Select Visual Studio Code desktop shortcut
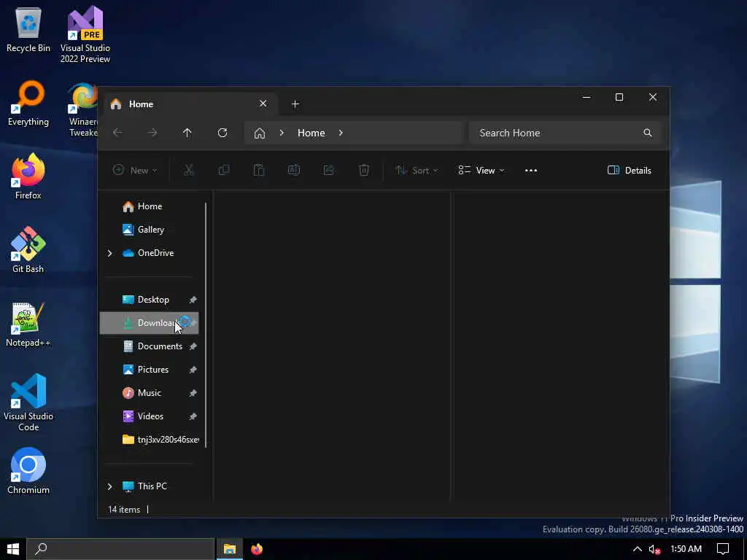This screenshot has height=560, width=747. click(28, 402)
